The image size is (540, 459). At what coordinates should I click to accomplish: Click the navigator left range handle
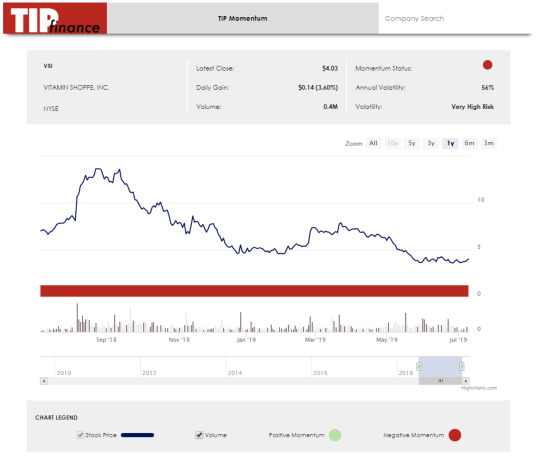coord(419,366)
